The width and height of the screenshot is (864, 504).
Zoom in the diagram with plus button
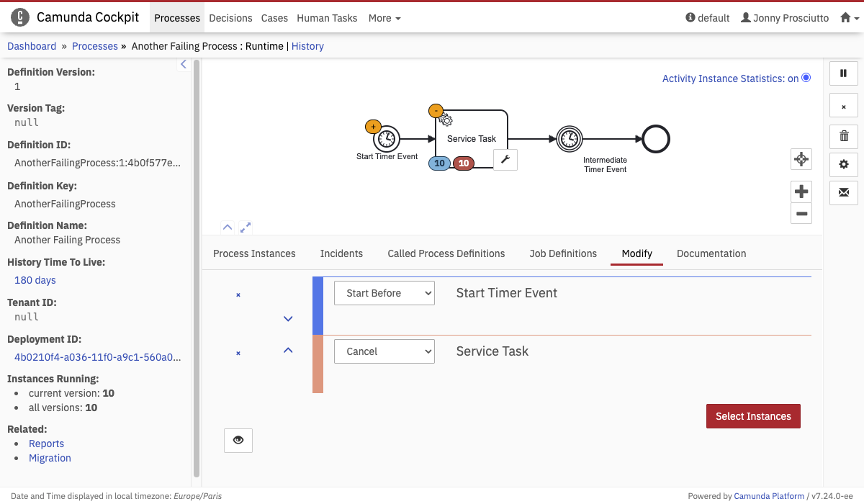801,192
